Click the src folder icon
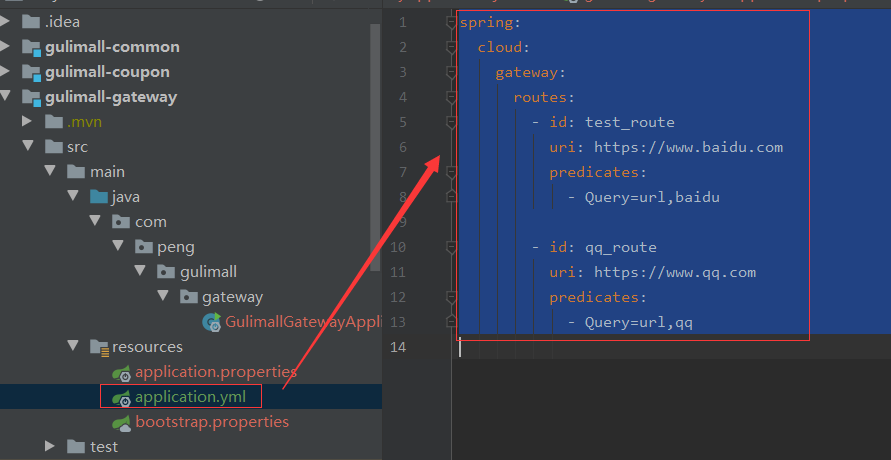This screenshot has width=891, height=460. [x=53, y=147]
